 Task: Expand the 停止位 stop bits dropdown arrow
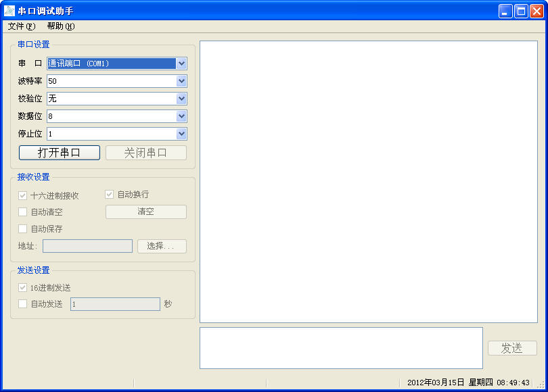181,134
